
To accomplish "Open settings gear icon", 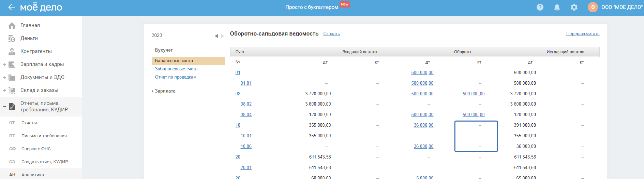I will click(574, 7).
